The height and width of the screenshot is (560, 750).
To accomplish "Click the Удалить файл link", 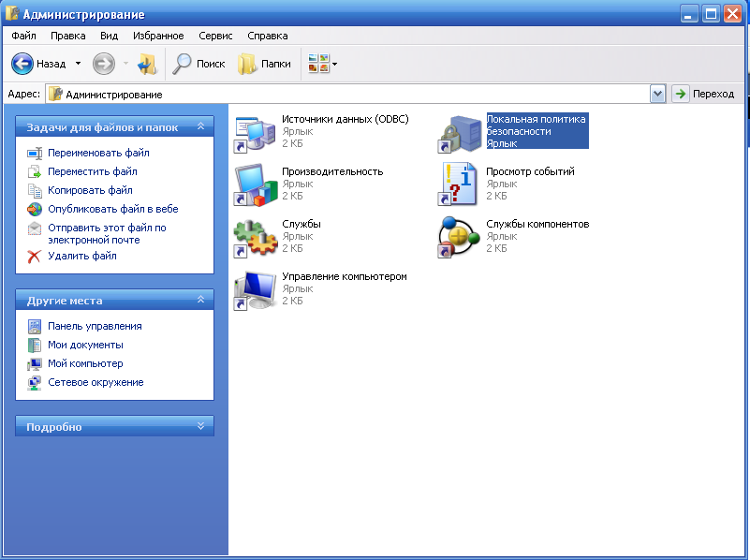I will click(82, 256).
